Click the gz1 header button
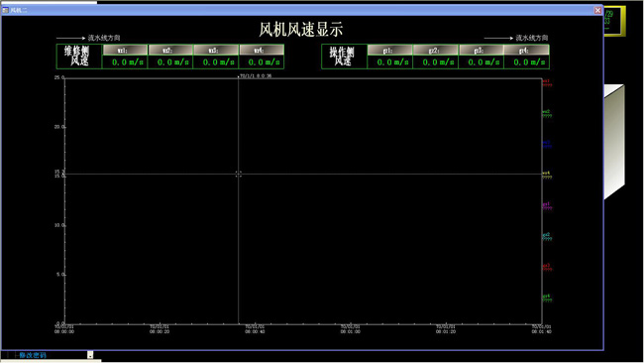 (390, 51)
